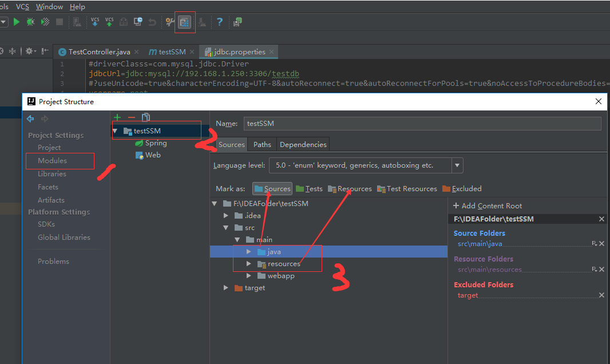Expand the java folder
The height and width of the screenshot is (364, 610).
click(x=249, y=252)
